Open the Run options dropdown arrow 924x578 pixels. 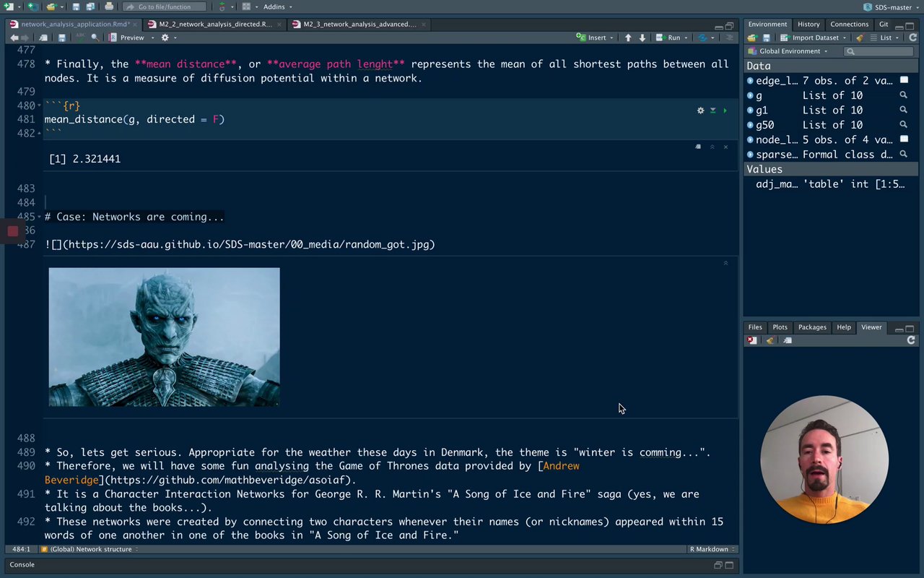click(687, 38)
